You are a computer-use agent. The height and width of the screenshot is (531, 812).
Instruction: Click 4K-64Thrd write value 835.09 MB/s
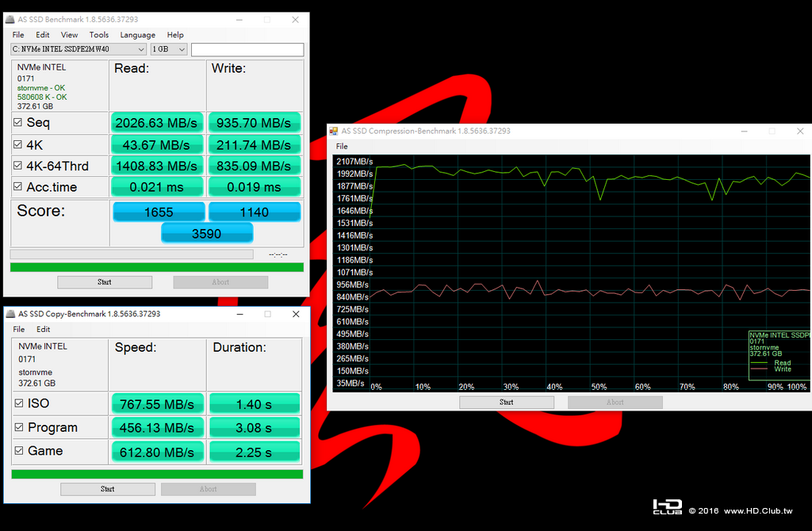pos(254,166)
